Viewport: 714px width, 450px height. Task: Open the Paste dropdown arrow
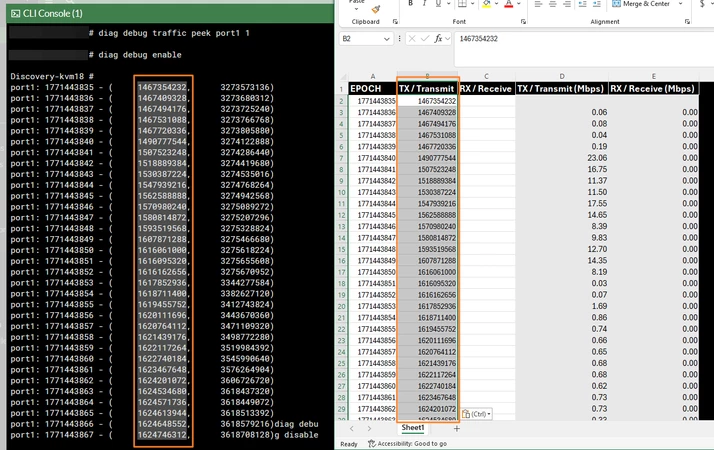coord(357,9)
